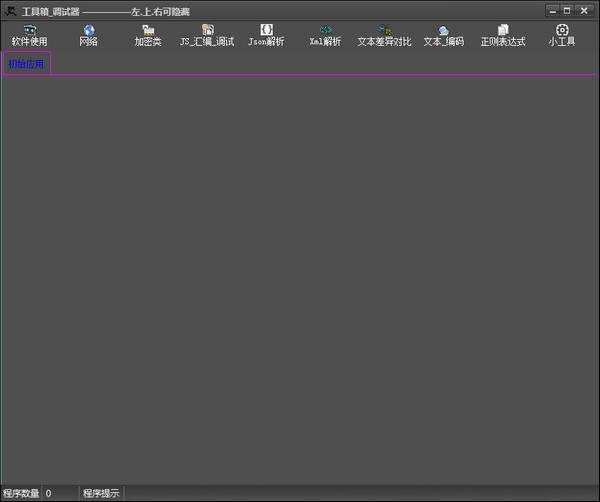Image resolution: width=600 pixels, height=502 pixels.
Task: Click the empty gray workspace area
Action: (x=300, y=280)
